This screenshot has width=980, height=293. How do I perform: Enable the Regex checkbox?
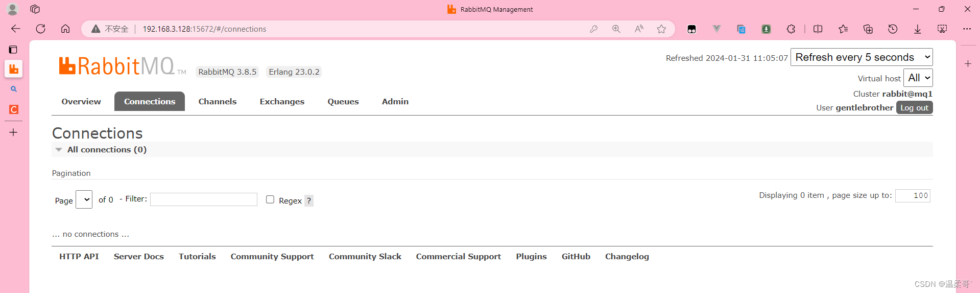tap(270, 199)
